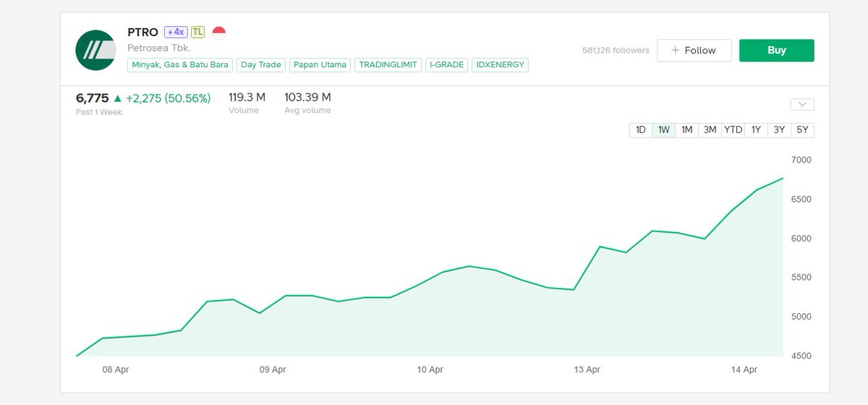Click the 4x leverage badge

(x=176, y=32)
